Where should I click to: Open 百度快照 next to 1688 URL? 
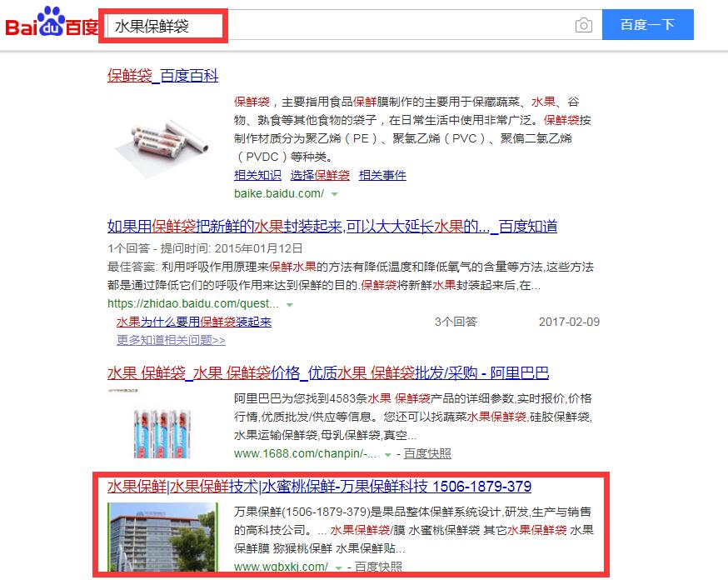pos(427,453)
